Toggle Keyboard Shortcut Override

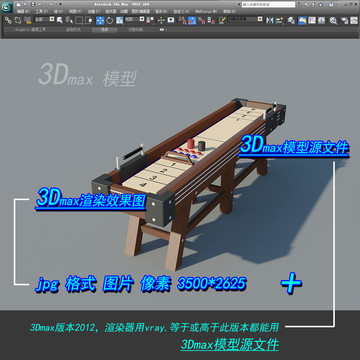tap(171, 20)
